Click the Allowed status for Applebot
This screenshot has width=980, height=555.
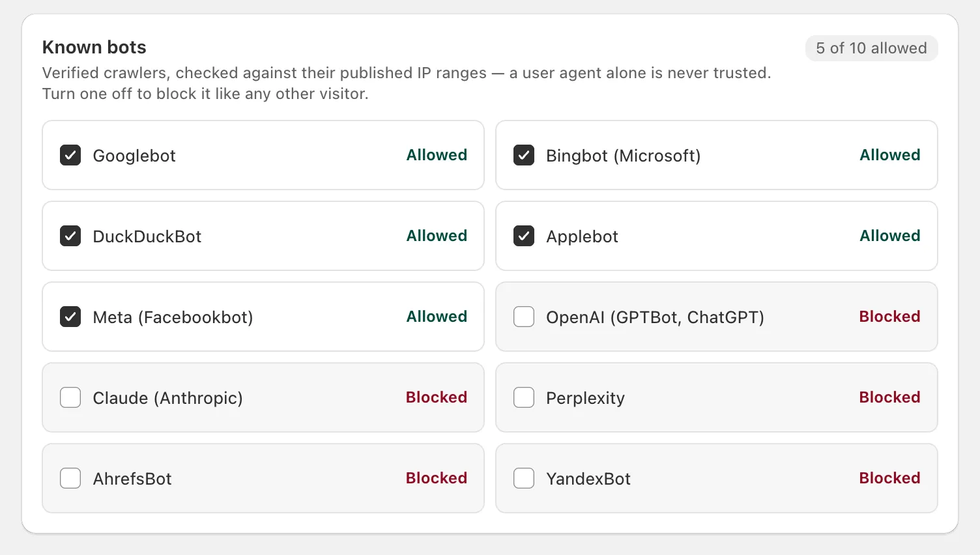pos(890,236)
